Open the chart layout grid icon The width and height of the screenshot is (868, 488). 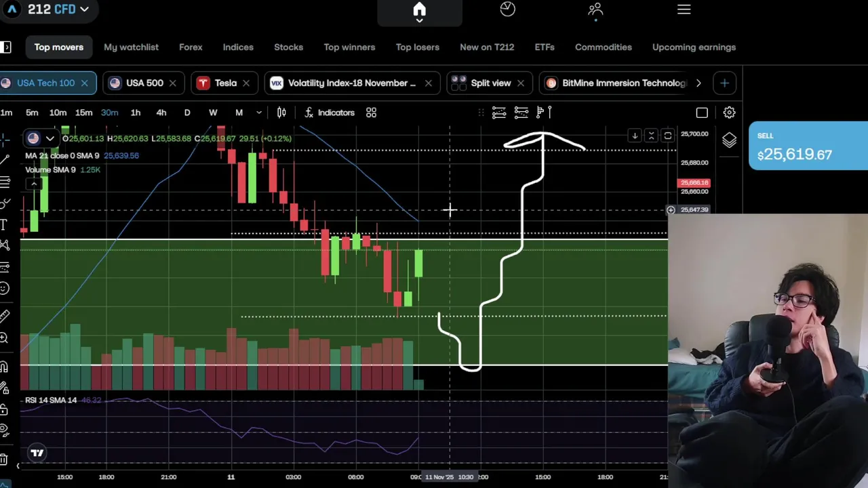(x=371, y=113)
